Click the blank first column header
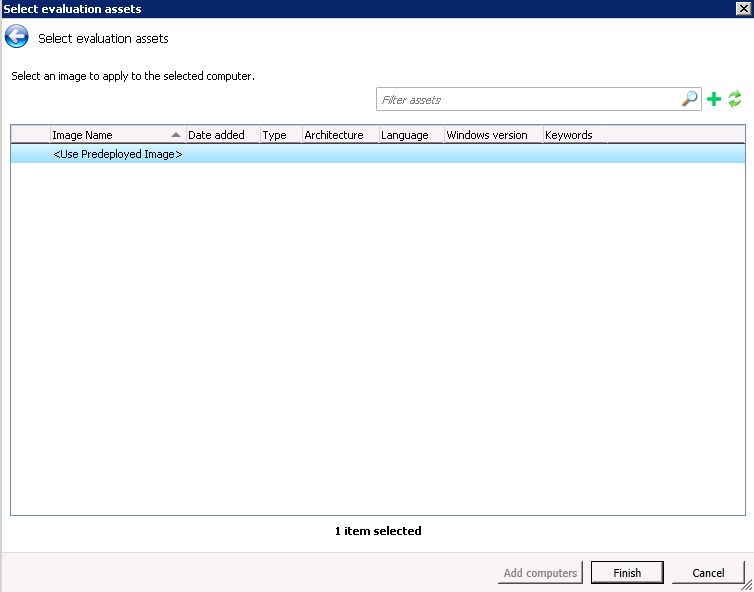 tap(30, 135)
